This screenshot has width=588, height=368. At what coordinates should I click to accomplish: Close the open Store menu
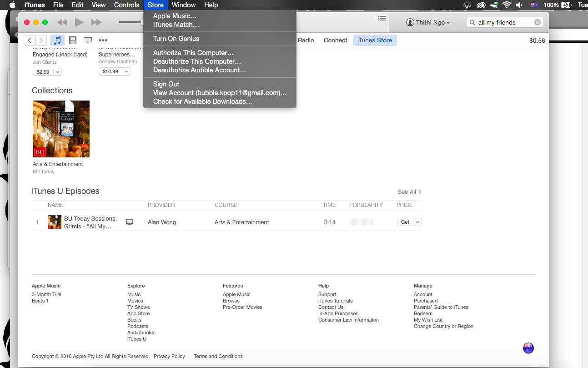(156, 5)
